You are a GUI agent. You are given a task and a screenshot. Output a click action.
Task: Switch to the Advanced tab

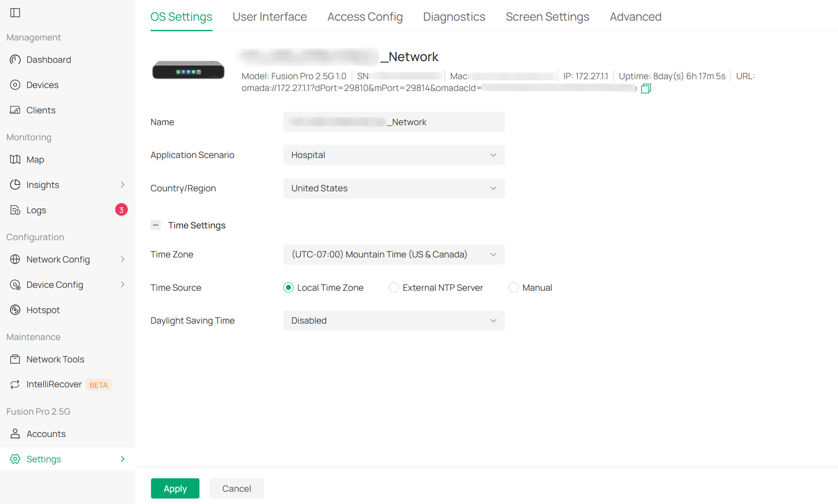(636, 17)
